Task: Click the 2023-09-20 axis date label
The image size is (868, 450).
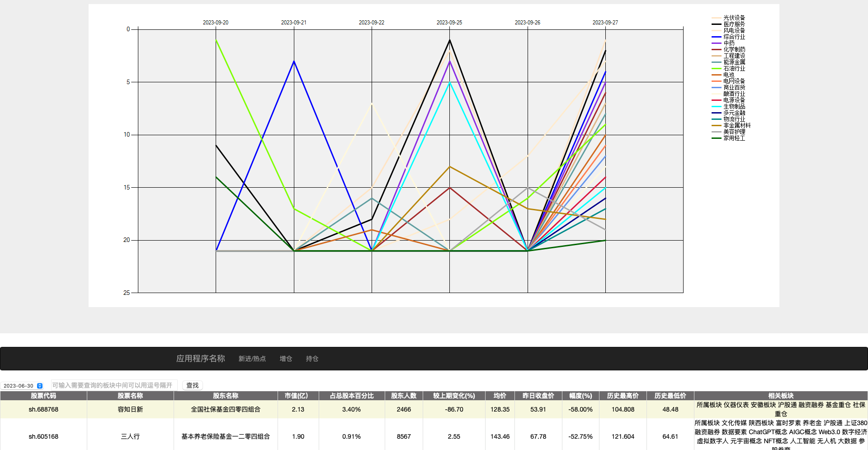Action: (x=216, y=23)
